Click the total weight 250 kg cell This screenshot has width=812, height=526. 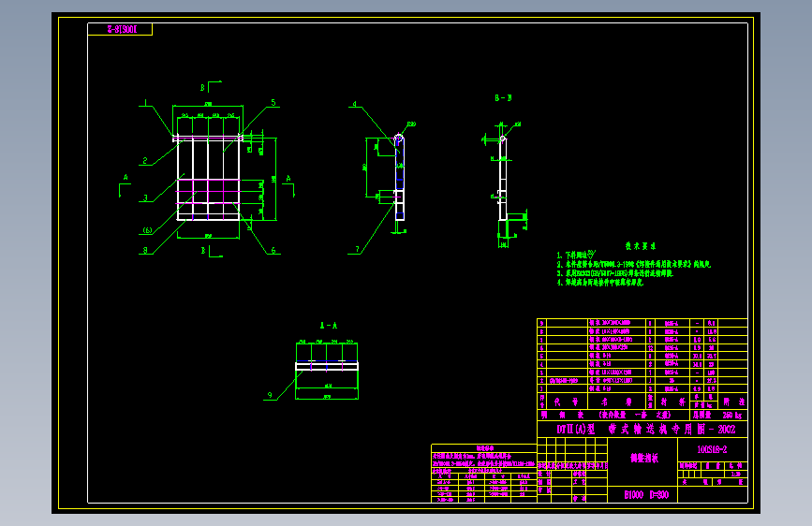coord(719,416)
